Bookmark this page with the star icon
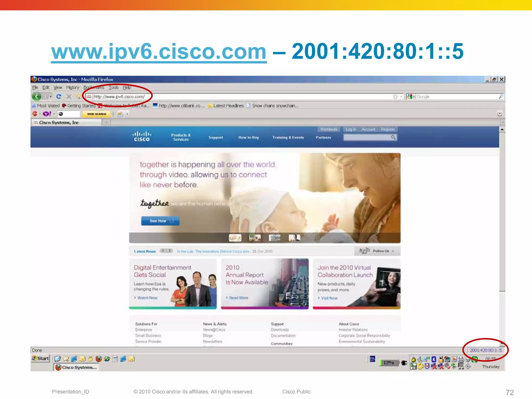 (395, 97)
